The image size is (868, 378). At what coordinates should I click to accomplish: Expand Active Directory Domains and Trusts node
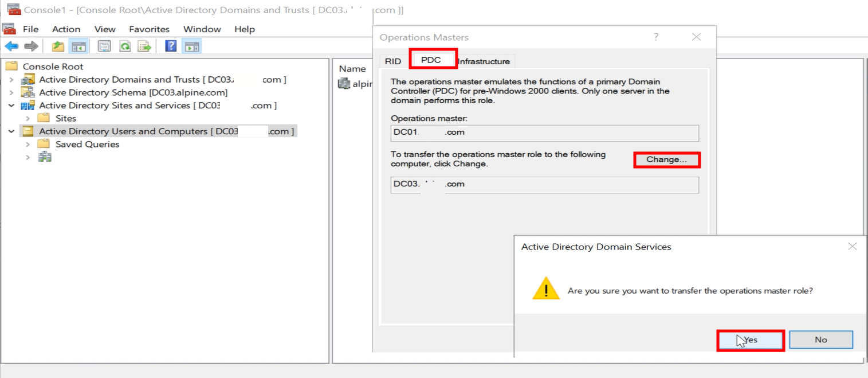11,80
